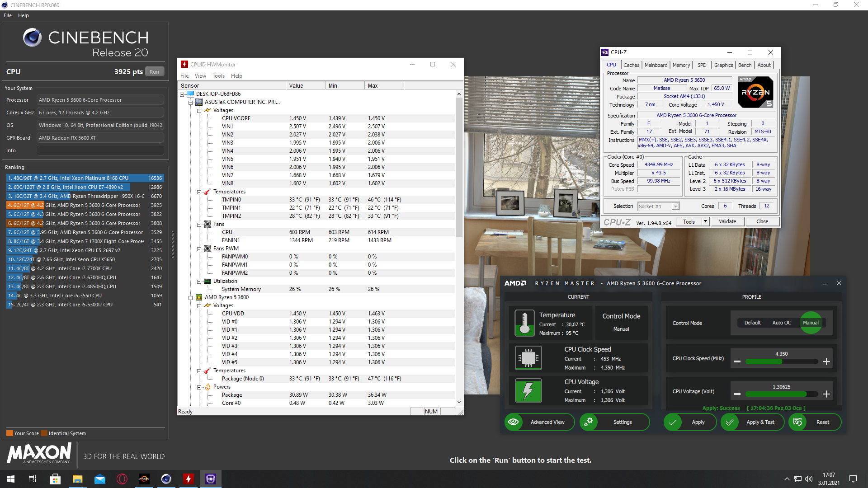Open Task View on the taskbar
The width and height of the screenshot is (868, 488).
coord(33,479)
